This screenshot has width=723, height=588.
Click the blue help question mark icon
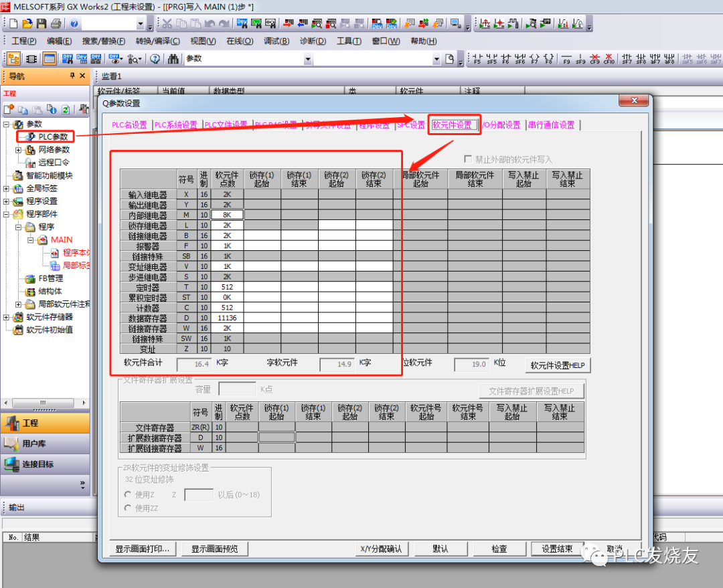pos(73,24)
